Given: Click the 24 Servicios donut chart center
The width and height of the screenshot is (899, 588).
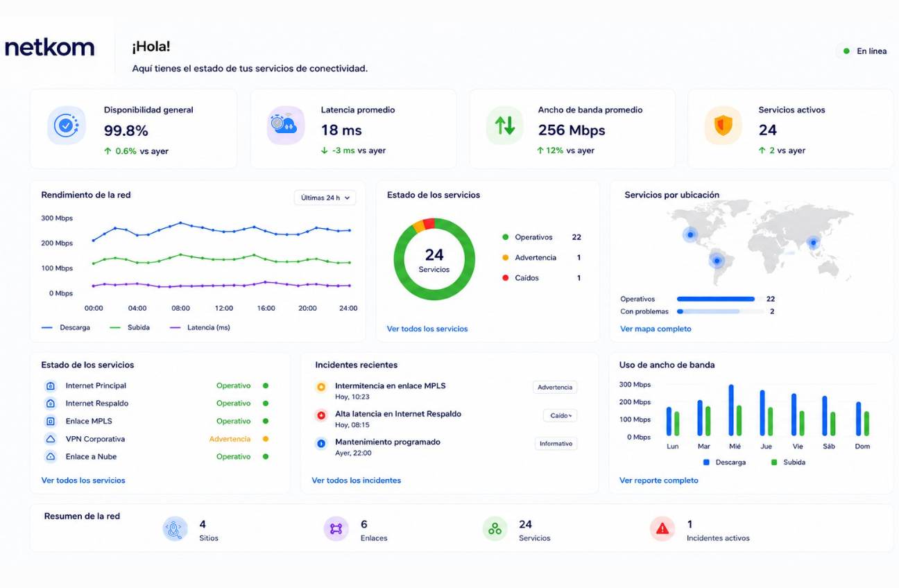Looking at the screenshot, I should (434, 259).
